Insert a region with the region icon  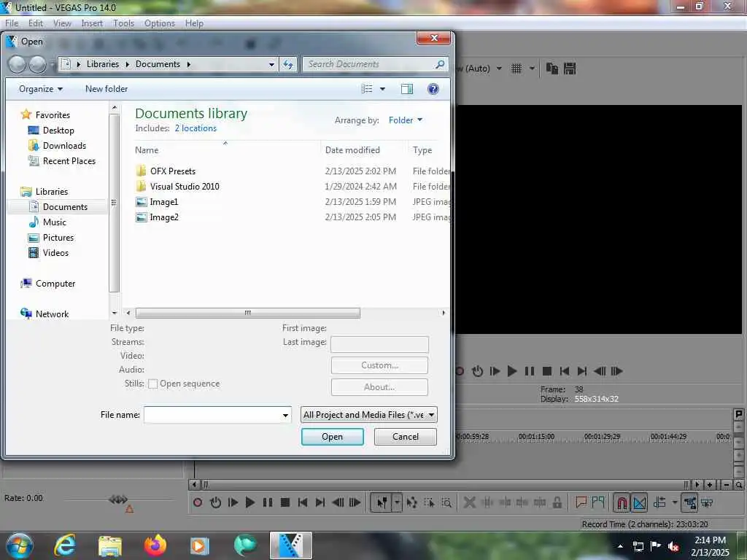598,502
